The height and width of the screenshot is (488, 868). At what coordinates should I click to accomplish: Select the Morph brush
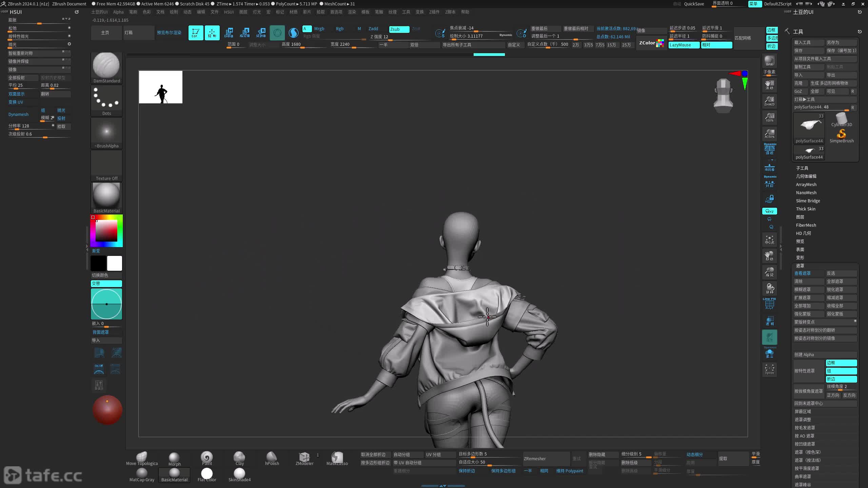coord(174,459)
